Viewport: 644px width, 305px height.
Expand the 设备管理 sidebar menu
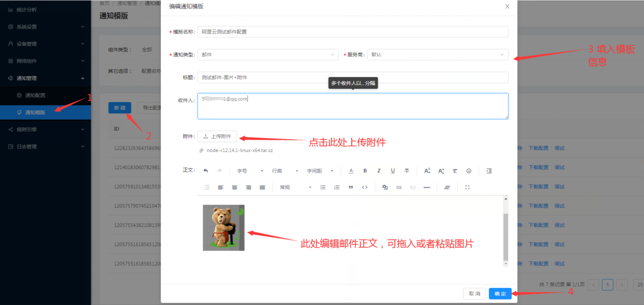[45, 44]
